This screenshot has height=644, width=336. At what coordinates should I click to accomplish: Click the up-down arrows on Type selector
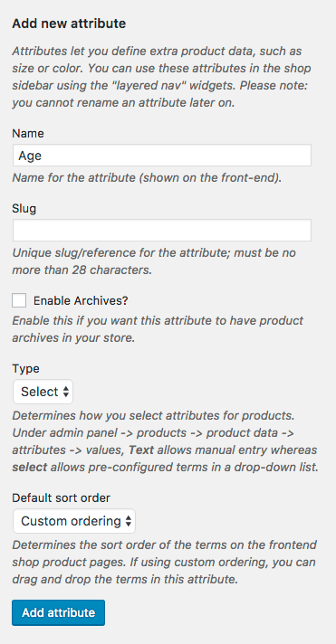[66, 392]
